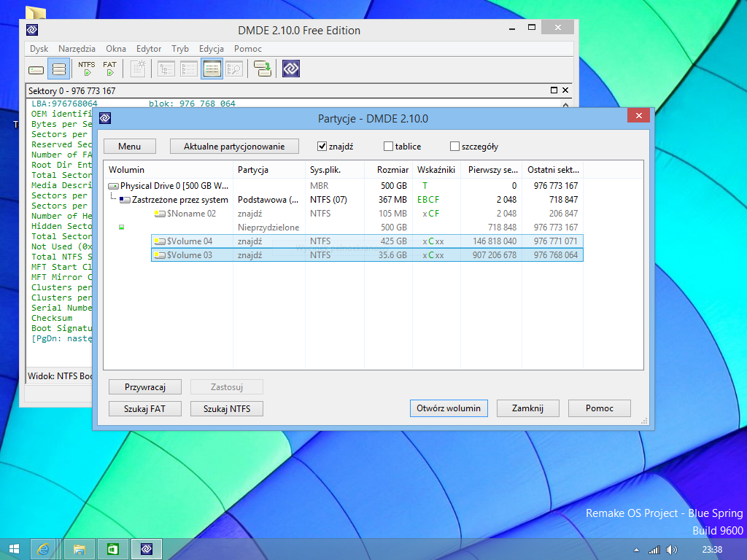Viewport: 747px width, 560px height.
Task: Uncheck the znajdź checkbox
Action: coord(322,146)
